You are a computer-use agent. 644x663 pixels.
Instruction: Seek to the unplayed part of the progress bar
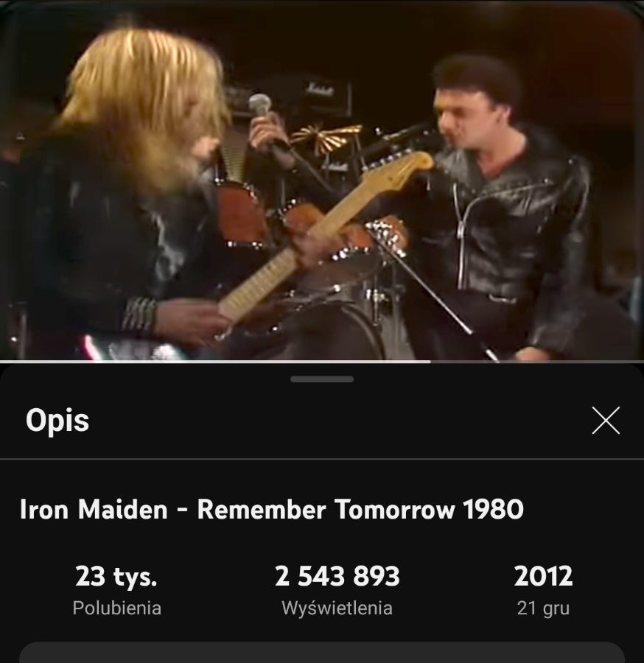(x=537, y=362)
